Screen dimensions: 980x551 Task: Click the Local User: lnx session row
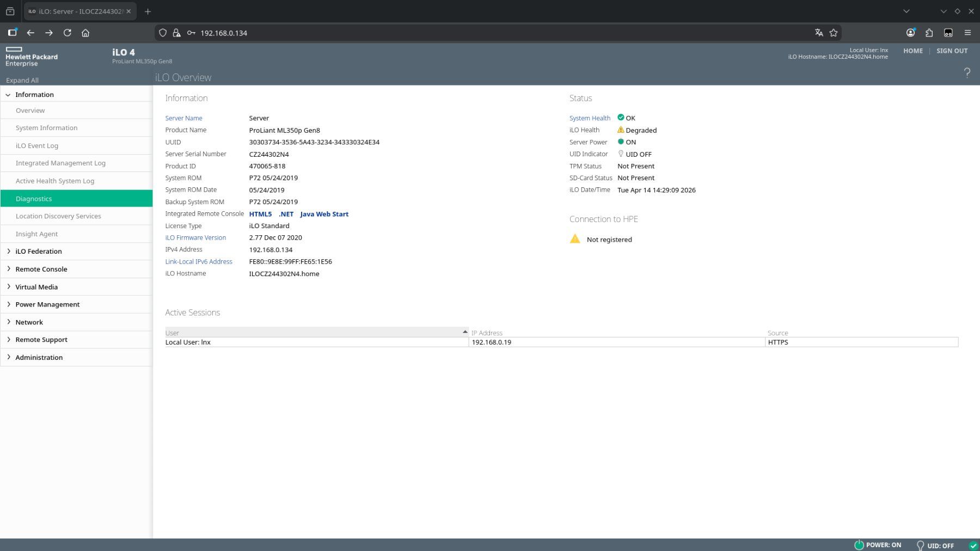point(317,342)
